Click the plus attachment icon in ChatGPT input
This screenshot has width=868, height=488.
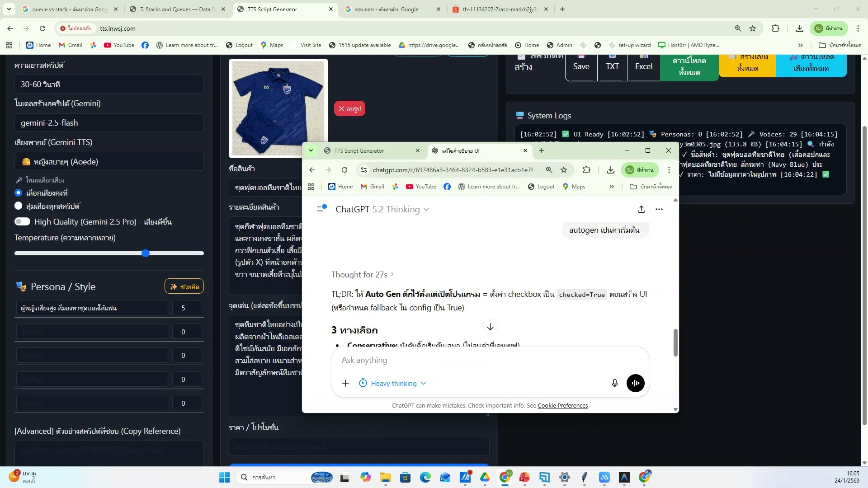(x=345, y=383)
